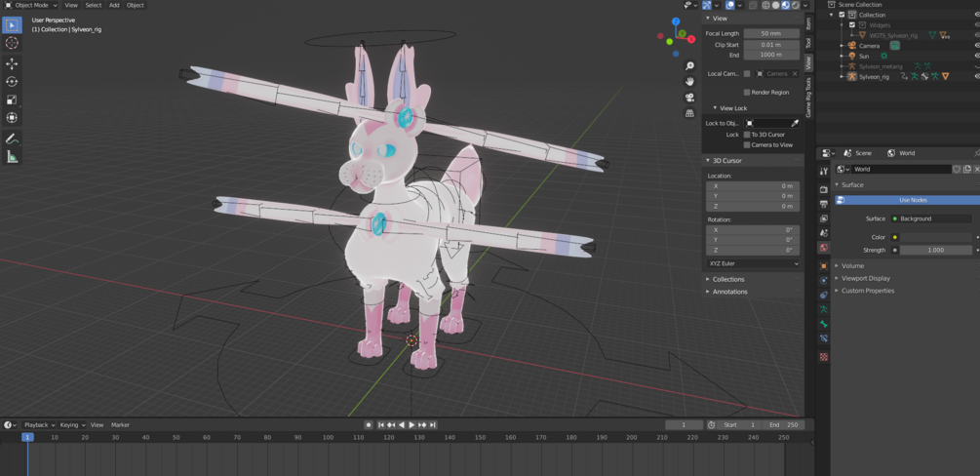Screen dimensions: 980x476
Task: Click the Use Nodes button
Action: click(x=908, y=200)
